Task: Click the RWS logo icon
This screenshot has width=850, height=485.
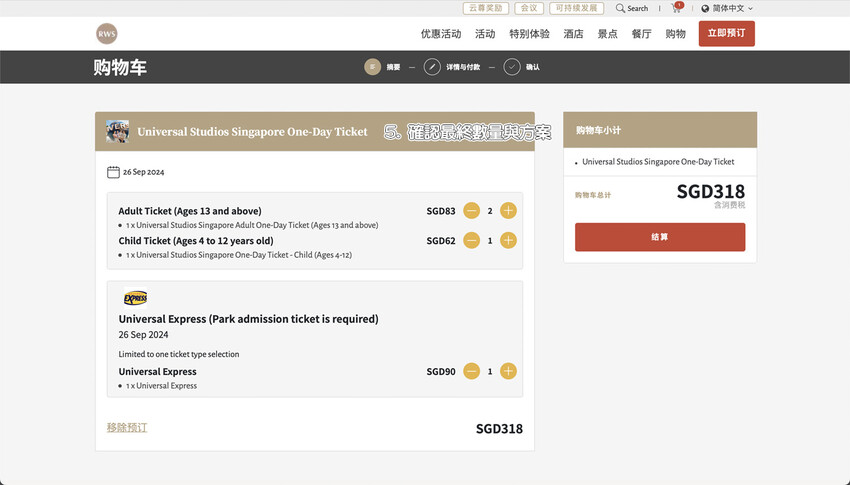Action: (x=106, y=33)
